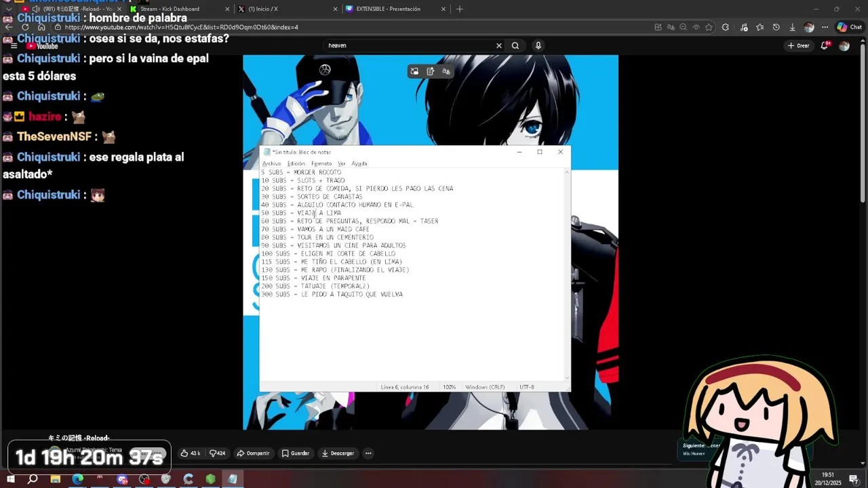The width and height of the screenshot is (868, 488).
Task: Click Notepad status bar '100%' zoom
Action: [450, 387]
